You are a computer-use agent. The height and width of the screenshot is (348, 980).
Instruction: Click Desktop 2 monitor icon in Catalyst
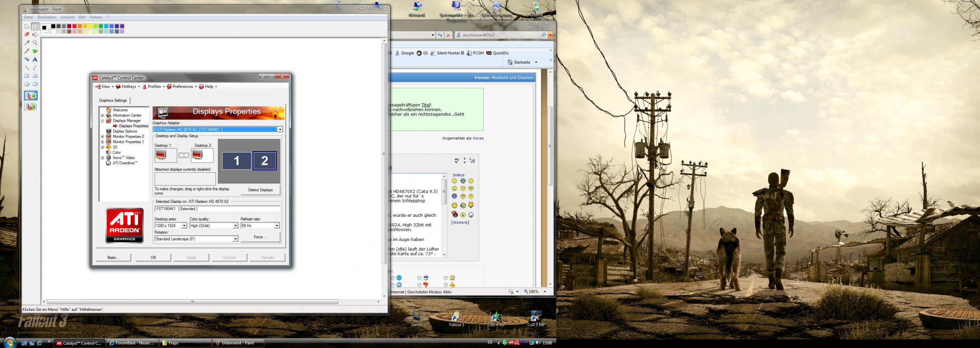(x=197, y=155)
